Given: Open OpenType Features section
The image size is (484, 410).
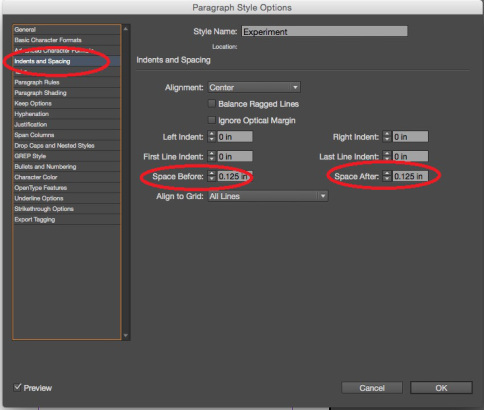Looking at the screenshot, I should click(x=67, y=188).
